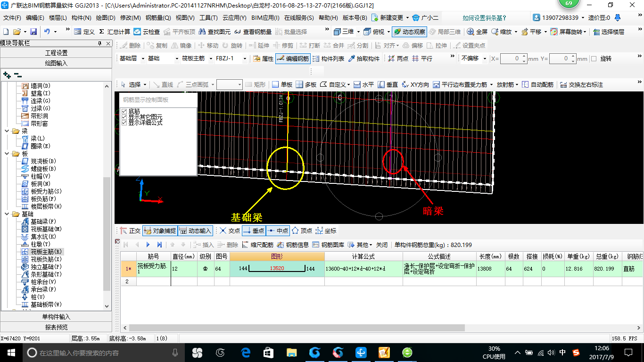Open 钢筋量(Q) menu

tap(158, 18)
